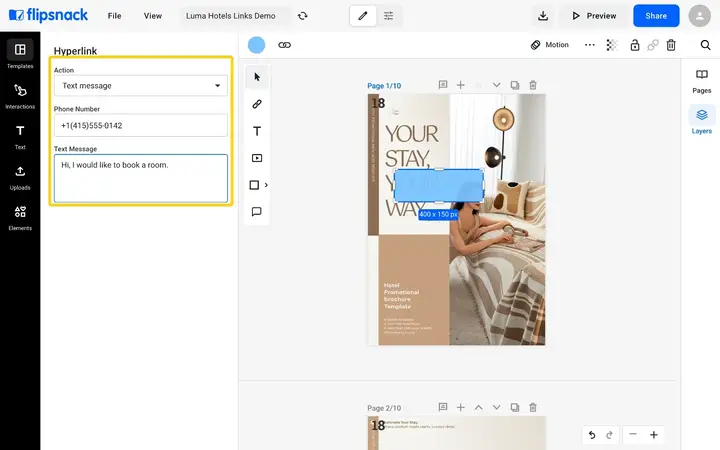
Task: Open the Templates panel
Action: (20, 54)
